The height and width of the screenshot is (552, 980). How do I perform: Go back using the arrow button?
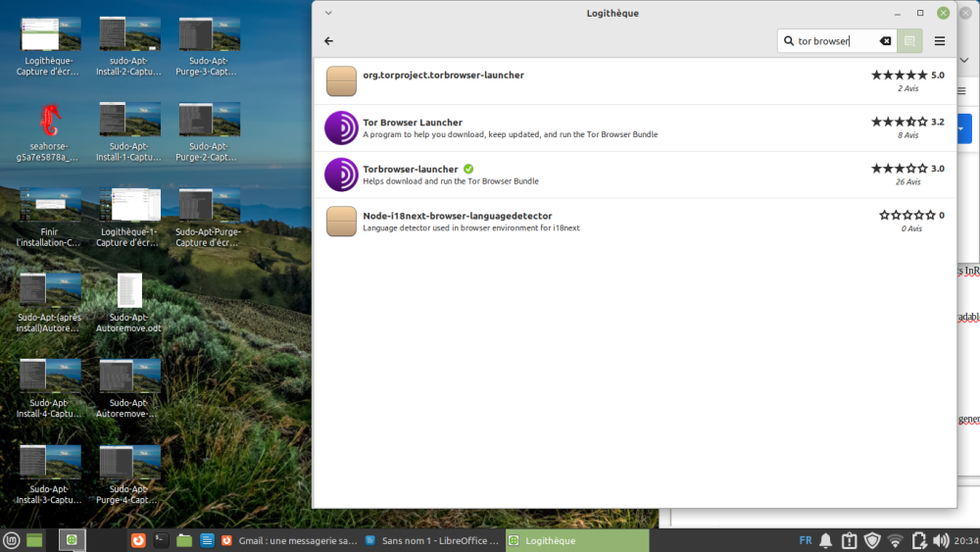(328, 41)
